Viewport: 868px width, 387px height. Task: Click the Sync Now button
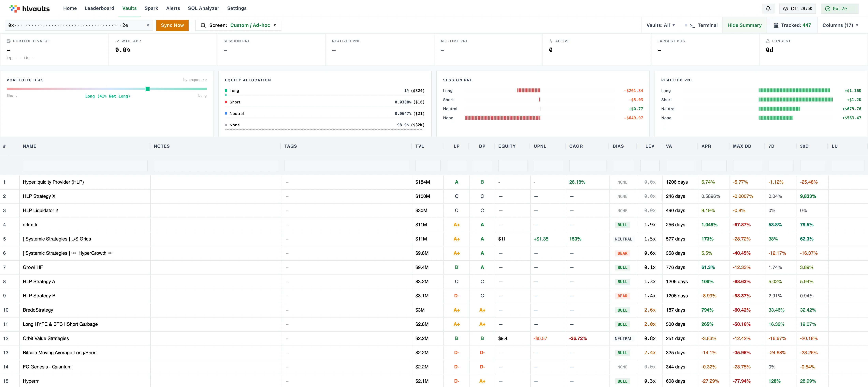click(173, 25)
